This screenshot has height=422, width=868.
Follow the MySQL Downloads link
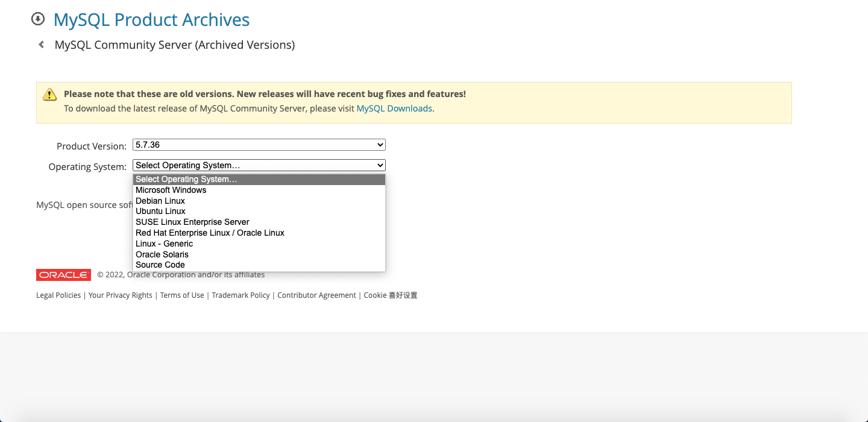pyautogui.click(x=394, y=109)
